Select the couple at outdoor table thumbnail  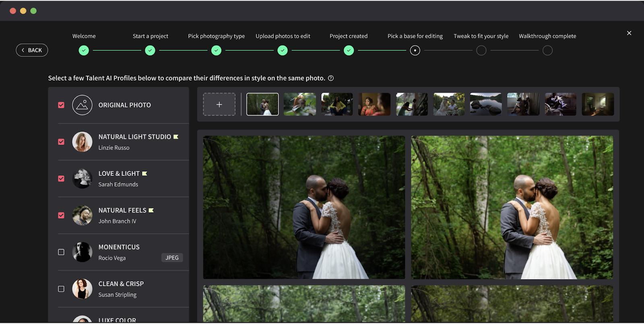[449, 104]
